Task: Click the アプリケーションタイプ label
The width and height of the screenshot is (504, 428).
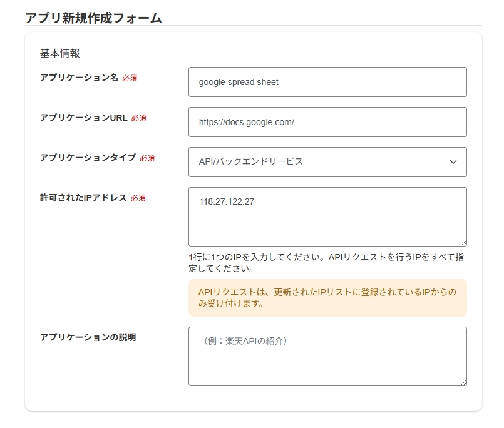Action: (88, 158)
